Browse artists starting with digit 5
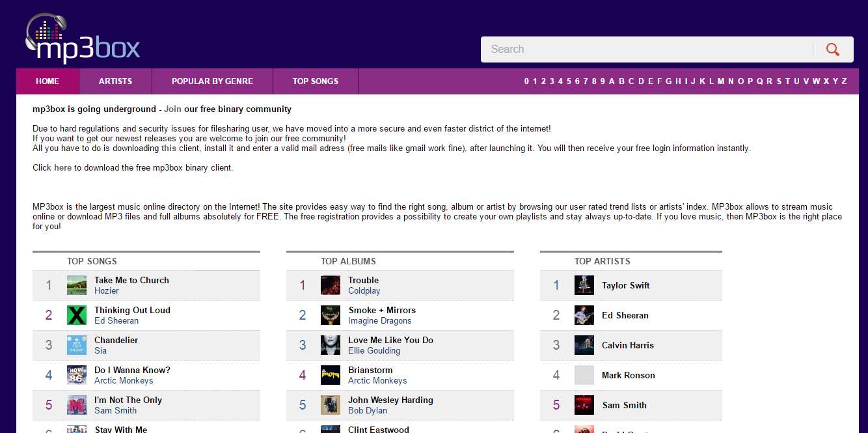This screenshot has width=868, height=433. coord(569,81)
